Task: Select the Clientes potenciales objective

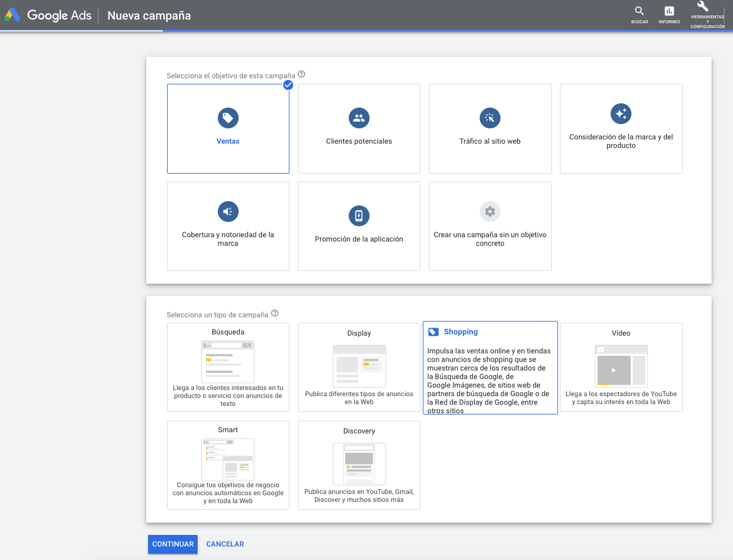Action: (x=359, y=129)
